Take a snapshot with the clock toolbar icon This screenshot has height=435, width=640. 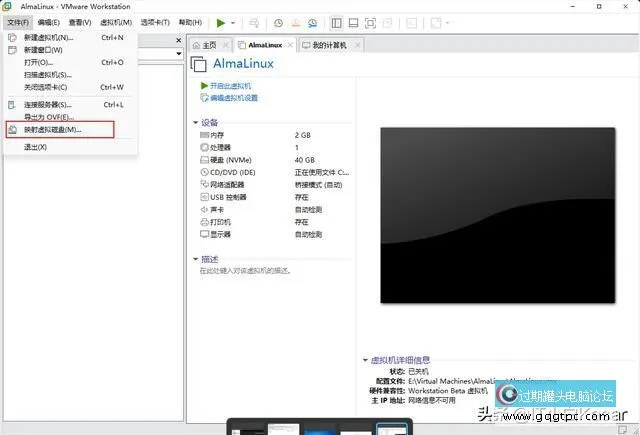click(278, 23)
